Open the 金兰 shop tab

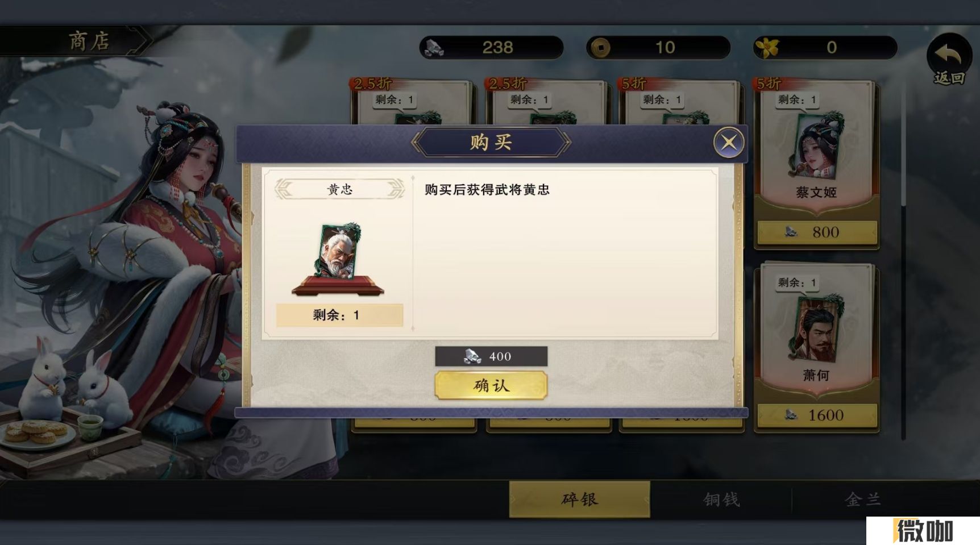(862, 499)
